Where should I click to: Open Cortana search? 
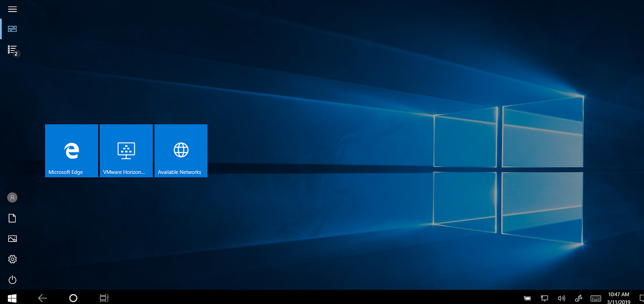pyautogui.click(x=73, y=298)
